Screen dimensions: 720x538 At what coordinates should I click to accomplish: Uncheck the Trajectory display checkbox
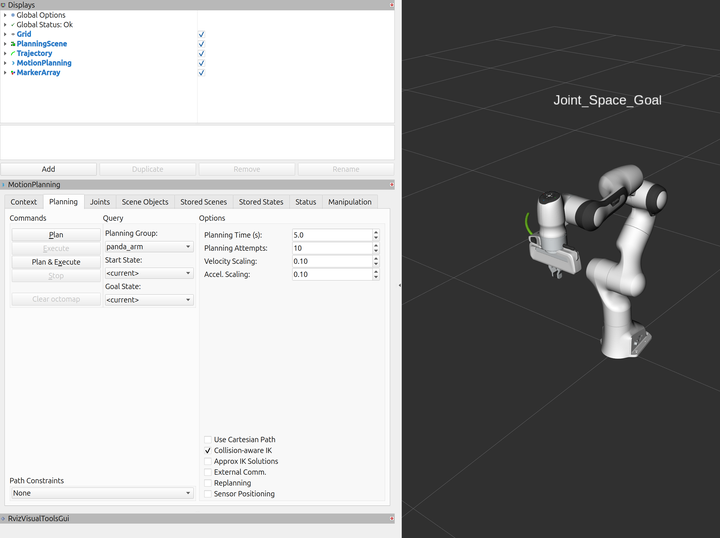click(x=201, y=54)
